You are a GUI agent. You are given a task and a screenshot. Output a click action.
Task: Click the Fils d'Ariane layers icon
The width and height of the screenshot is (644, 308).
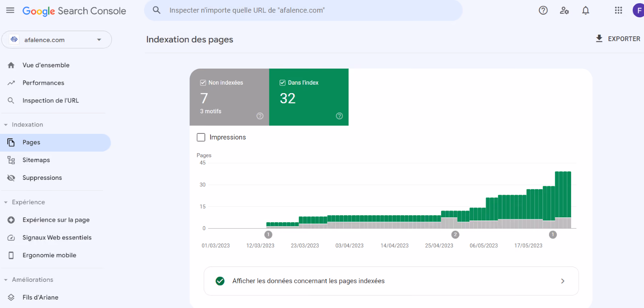coord(11,297)
